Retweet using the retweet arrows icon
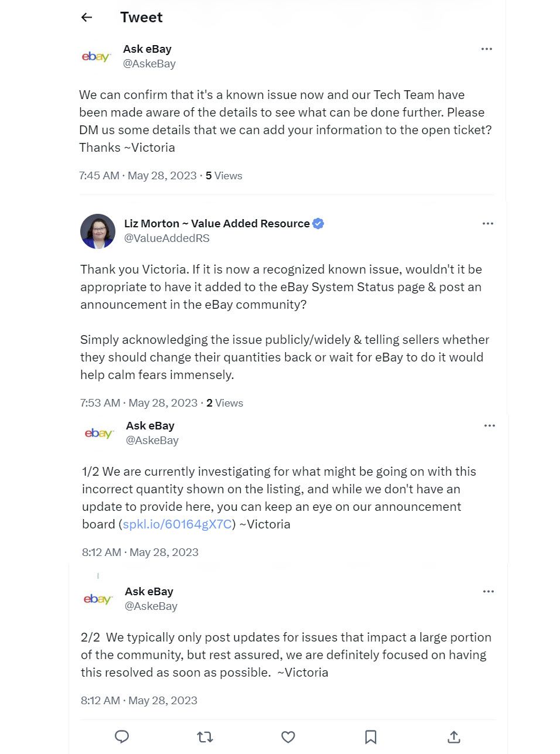The width and height of the screenshot is (560, 754). click(x=205, y=737)
